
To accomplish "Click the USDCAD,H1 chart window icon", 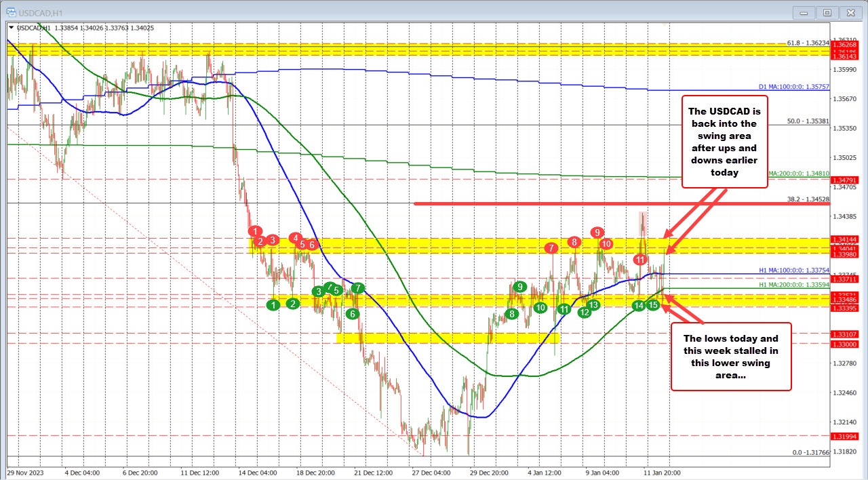I will (12, 12).
